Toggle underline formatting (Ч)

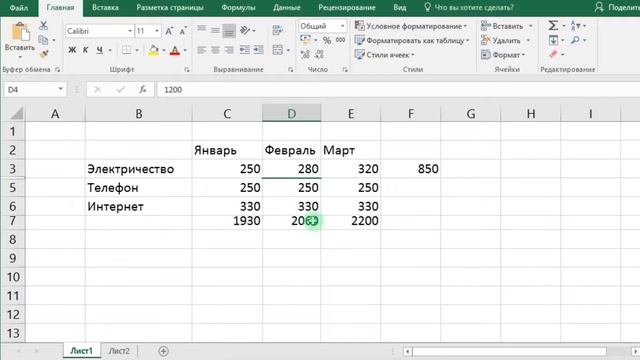coord(99,50)
